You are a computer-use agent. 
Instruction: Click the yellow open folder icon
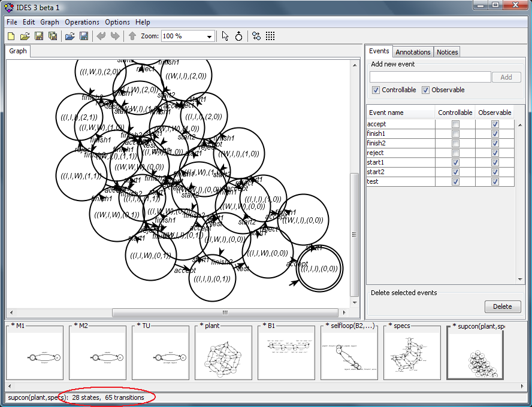pos(25,37)
